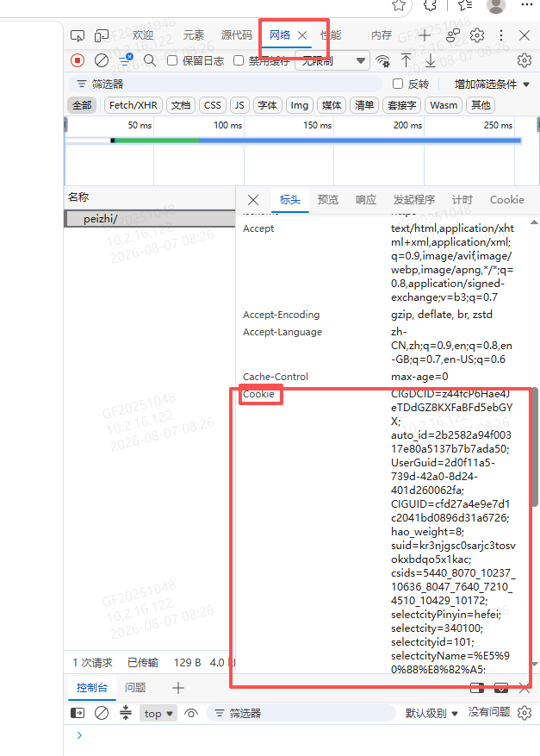Viewport: 540px width, 756px height.
Task: Switch to the 元素 tab
Action: (x=194, y=35)
